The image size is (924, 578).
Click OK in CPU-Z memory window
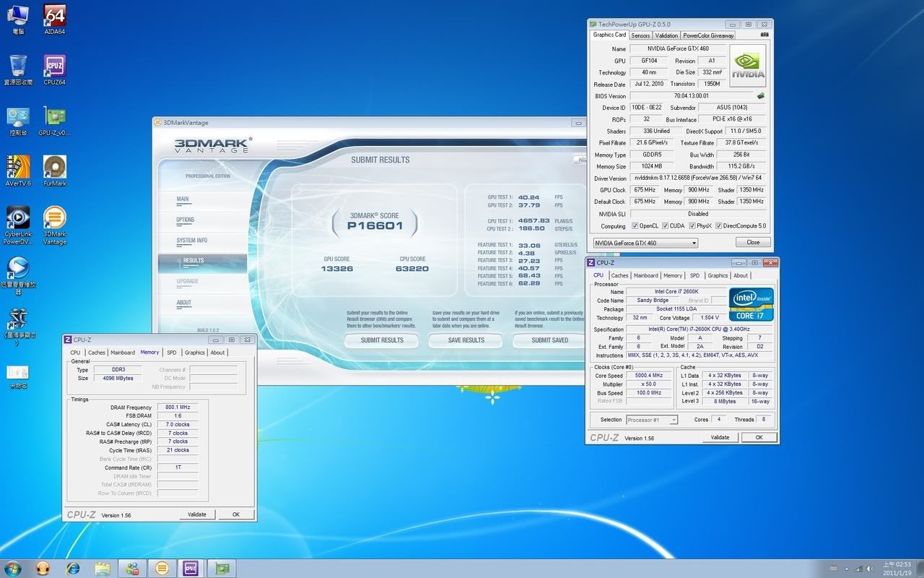tap(236, 514)
